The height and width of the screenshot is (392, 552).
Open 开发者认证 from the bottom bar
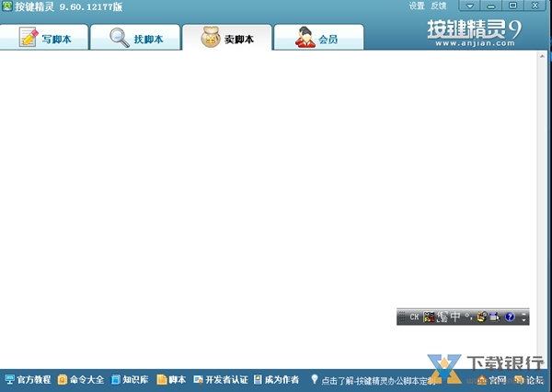click(221, 380)
